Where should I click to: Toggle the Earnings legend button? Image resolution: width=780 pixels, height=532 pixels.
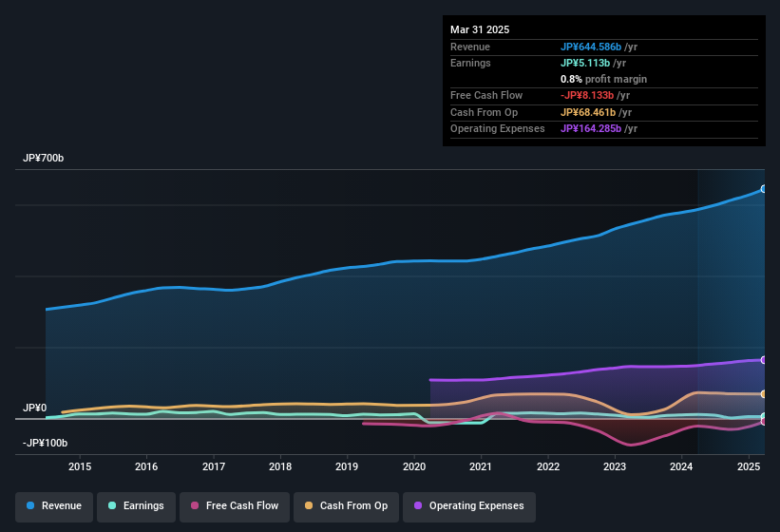[136, 506]
